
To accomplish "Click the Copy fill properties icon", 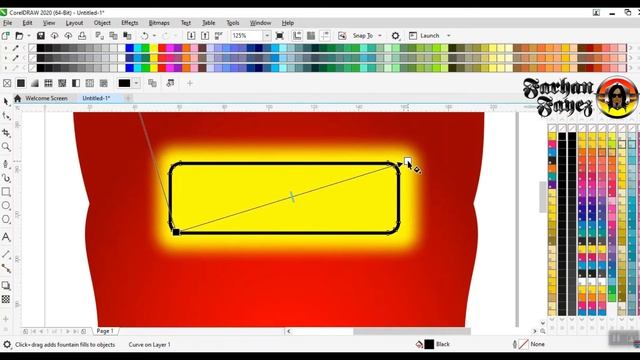I will [x=152, y=83].
